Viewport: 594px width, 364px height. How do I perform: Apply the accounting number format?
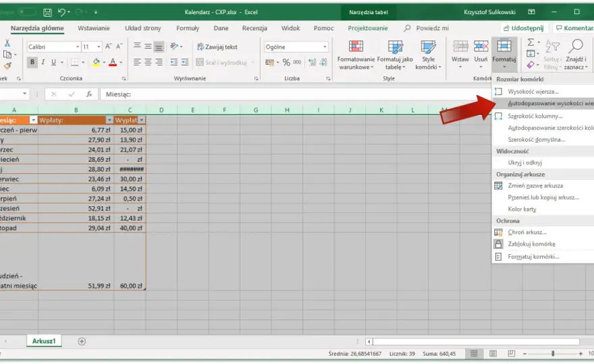tap(270, 63)
